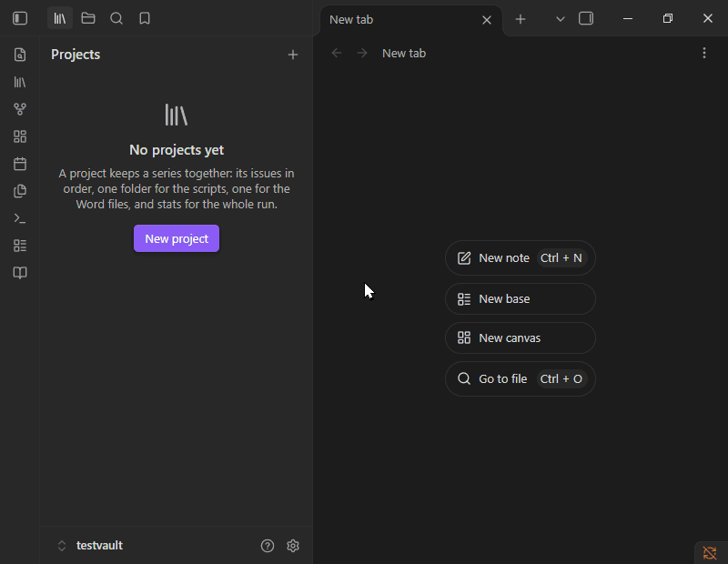Click the open-book ribbon icon

pos(20,273)
